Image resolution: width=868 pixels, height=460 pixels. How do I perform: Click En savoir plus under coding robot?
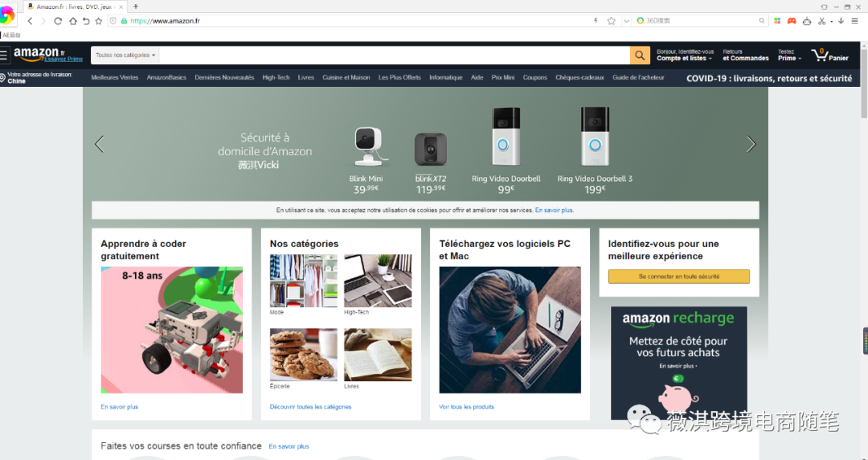pos(120,407)
